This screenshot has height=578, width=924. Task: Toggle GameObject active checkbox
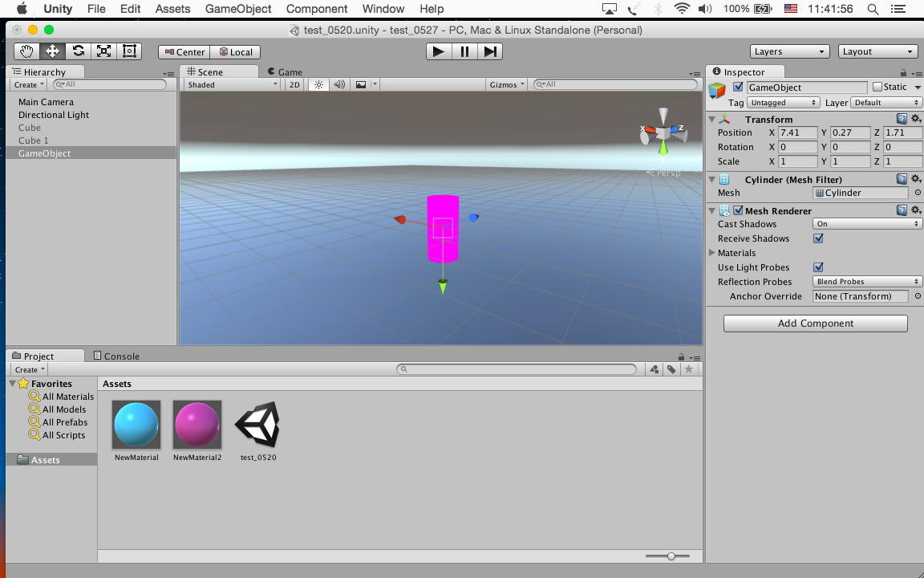[738, 87]
